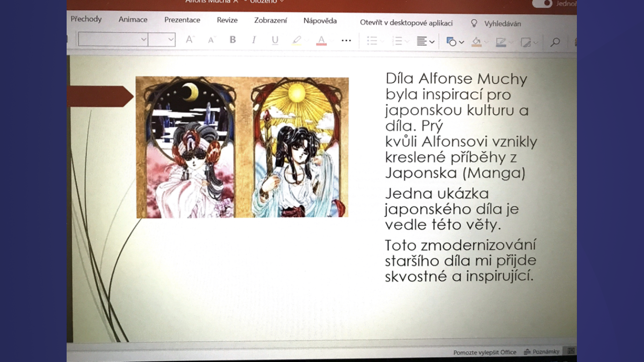Click Otevřít v desktopové aplikaci
This screenshot has height=362, width=644.
[x=406, y=23]
